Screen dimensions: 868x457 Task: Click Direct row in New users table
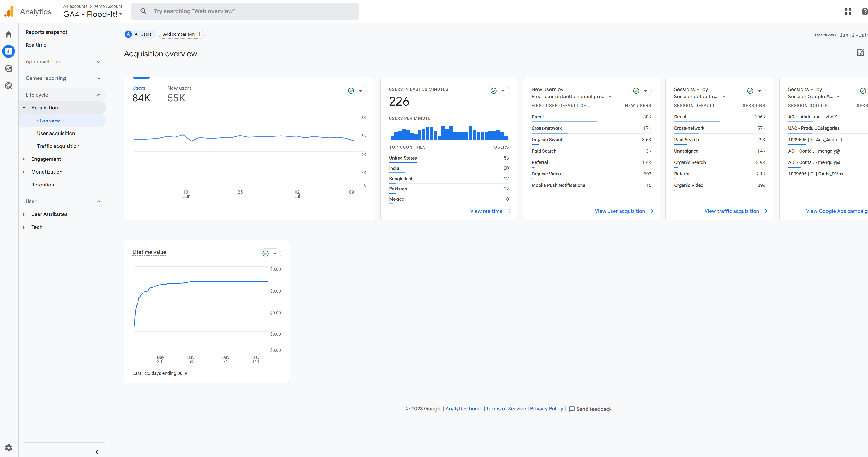[591, 117]
